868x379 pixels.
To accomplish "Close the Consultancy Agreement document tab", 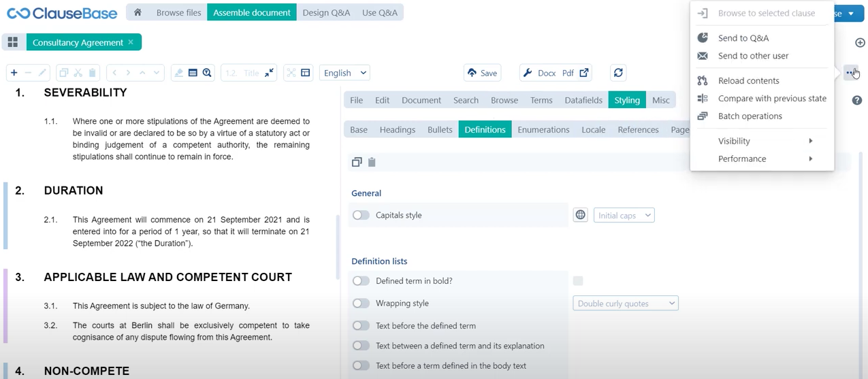I will tap(131, 42).
